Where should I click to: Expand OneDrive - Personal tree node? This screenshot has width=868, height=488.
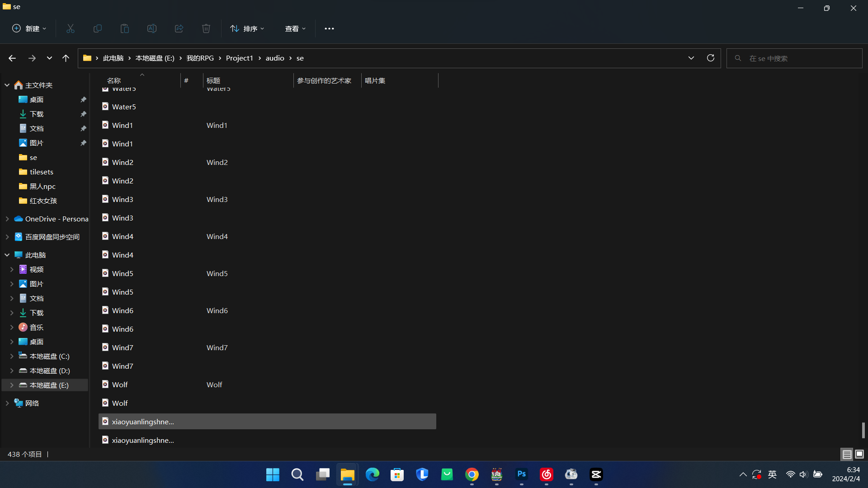(x=7, y=219)
